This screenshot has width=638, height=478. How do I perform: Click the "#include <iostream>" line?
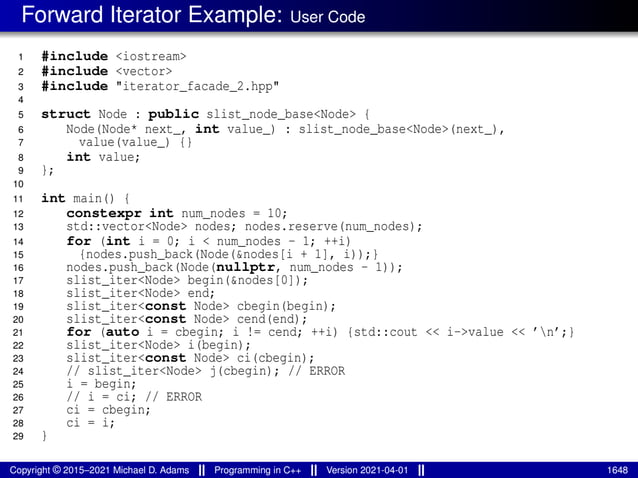[x=114, y=56]
